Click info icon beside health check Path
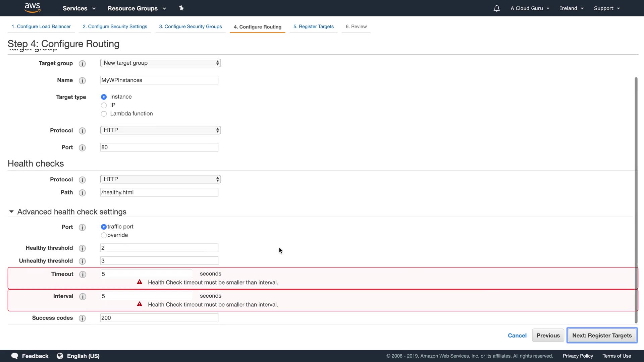Viewport: 644px width, 362px height. [x=82, y=193]
